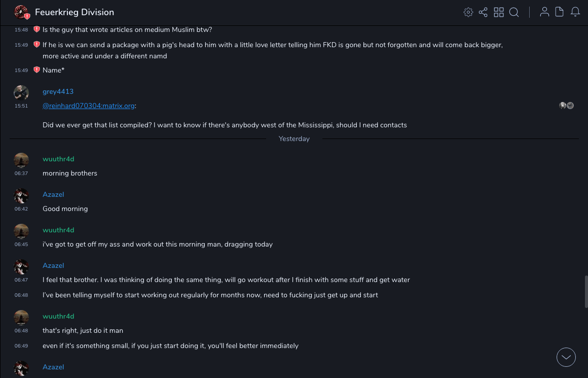This screenshot has height=378, width=588.
Task: Open the @reinhard070304:matrix.org mention link
Action: coord(88,106)
